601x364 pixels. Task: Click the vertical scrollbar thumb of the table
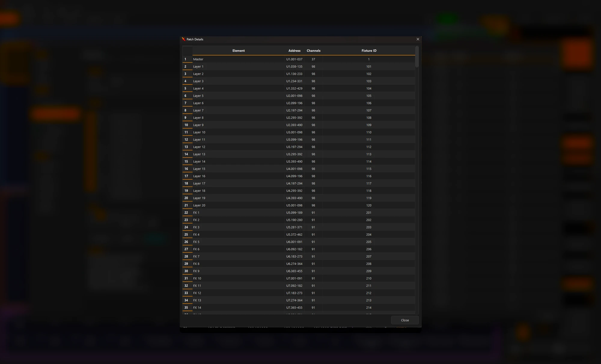417,57
